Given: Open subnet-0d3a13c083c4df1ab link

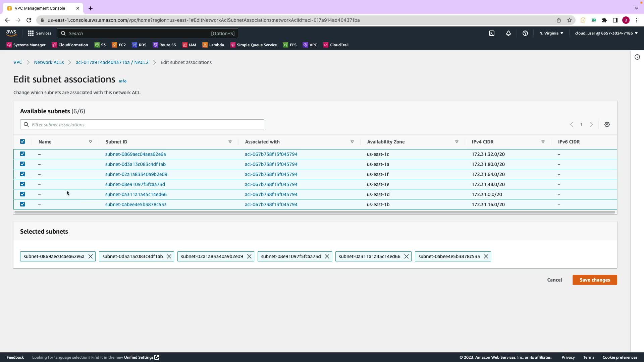Looking at the screenshot, I should (135, 164).
